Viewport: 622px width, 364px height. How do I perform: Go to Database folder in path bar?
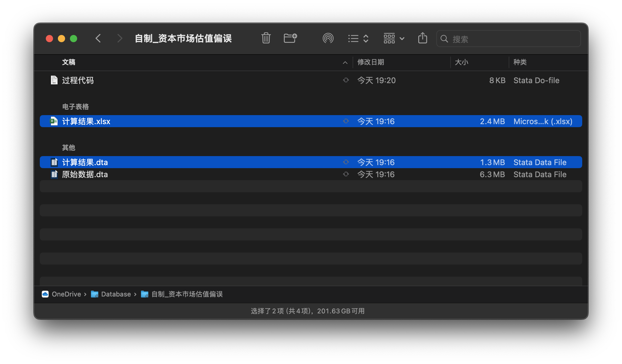click(x=116, y=294)
